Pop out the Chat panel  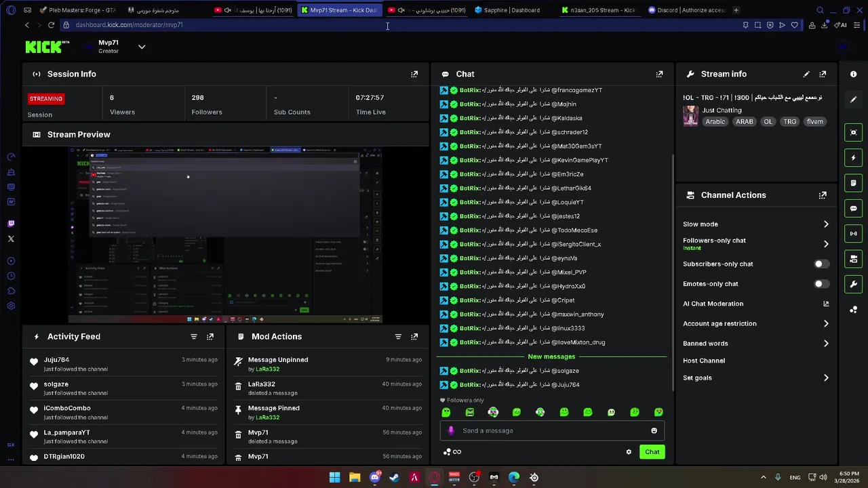[x=659, y=74]
